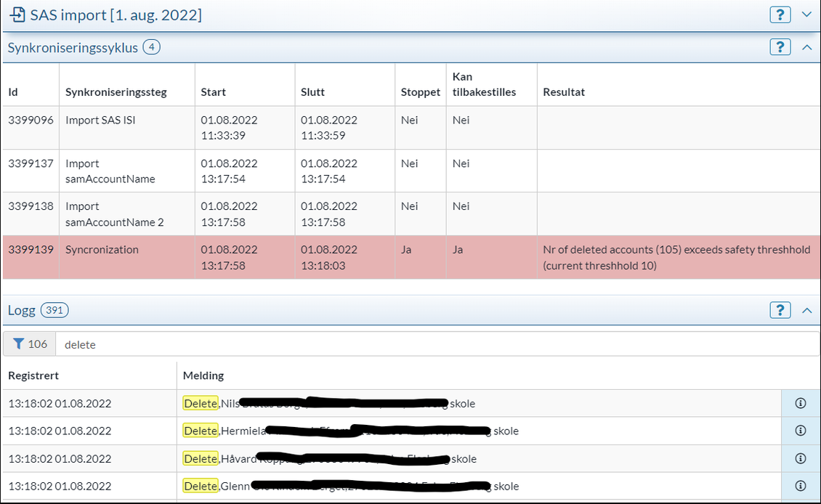Click the filter icon showing 106

pos(30,344)
